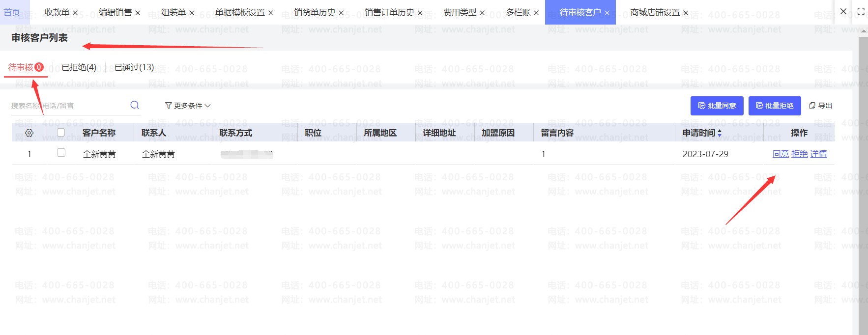Click the search magnifier icon
This screenshot has width=868, height=335.
click(x=135, y=105)
